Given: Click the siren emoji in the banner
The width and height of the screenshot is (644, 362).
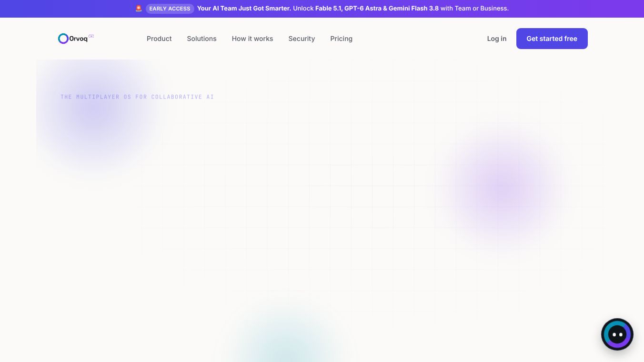Looking at the screenshot, I should 139,9.
